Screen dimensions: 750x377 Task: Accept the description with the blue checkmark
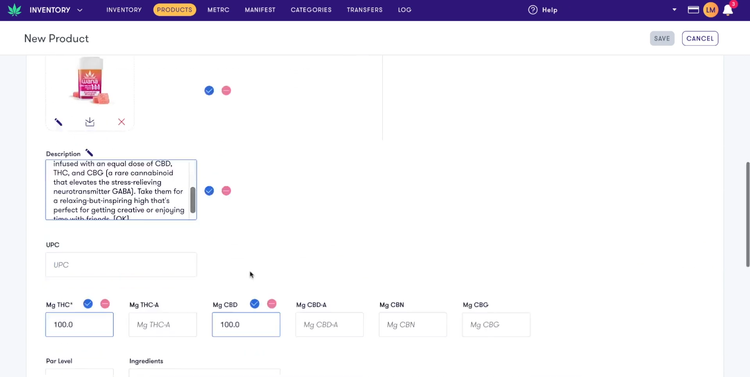tap(209, 191)
